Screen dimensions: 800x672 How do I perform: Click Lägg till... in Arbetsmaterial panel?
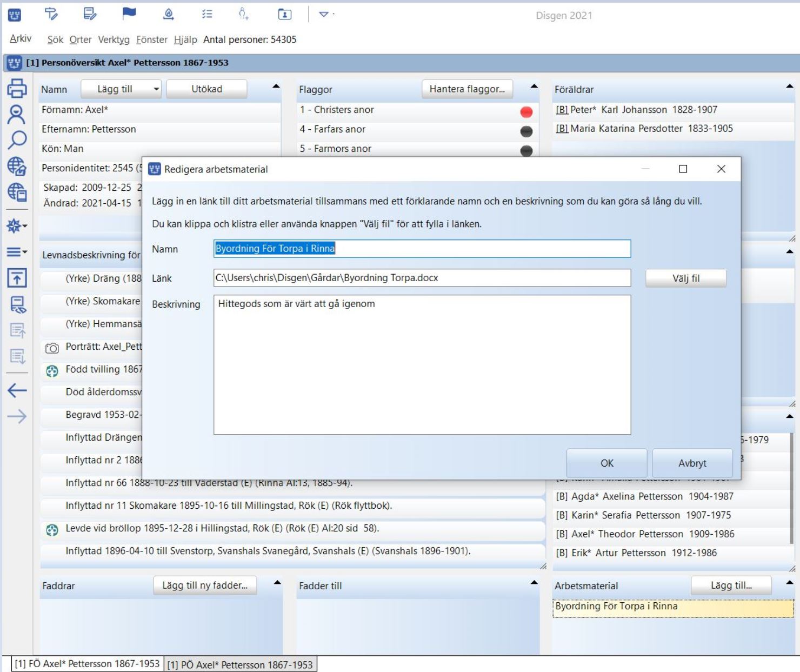tap(731, 585)
